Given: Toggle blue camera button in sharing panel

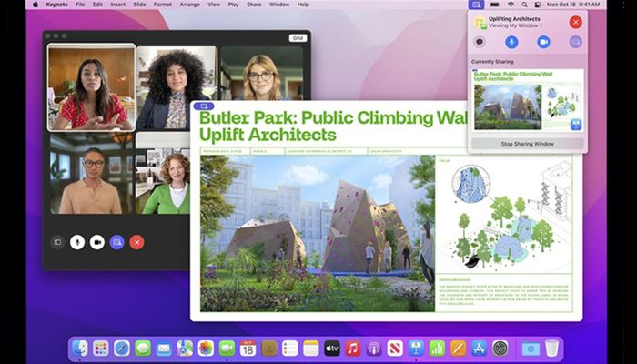Looking at the screenshot, I should tap(543, 42).
